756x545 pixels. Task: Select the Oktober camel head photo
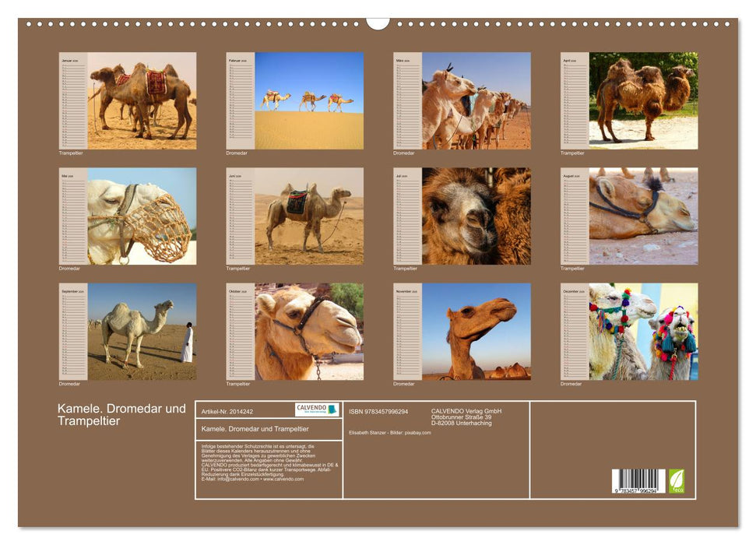308,331
